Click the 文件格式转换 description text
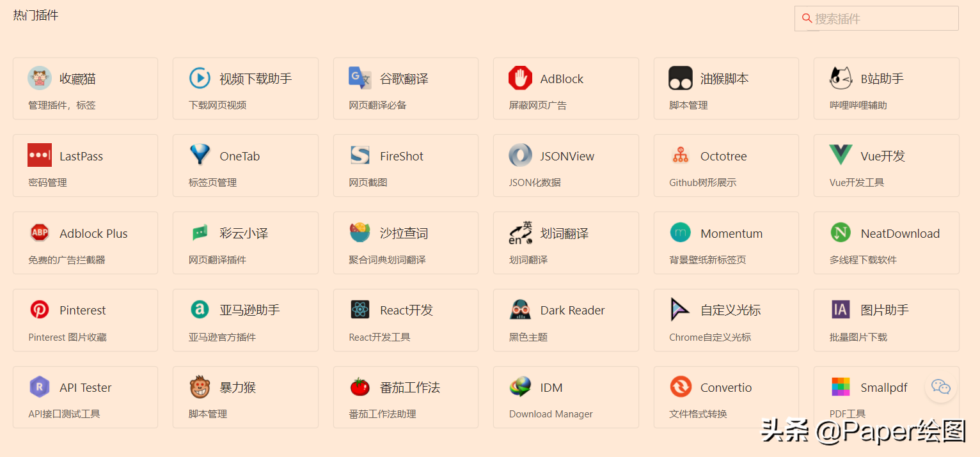 [x=699, y=414]
